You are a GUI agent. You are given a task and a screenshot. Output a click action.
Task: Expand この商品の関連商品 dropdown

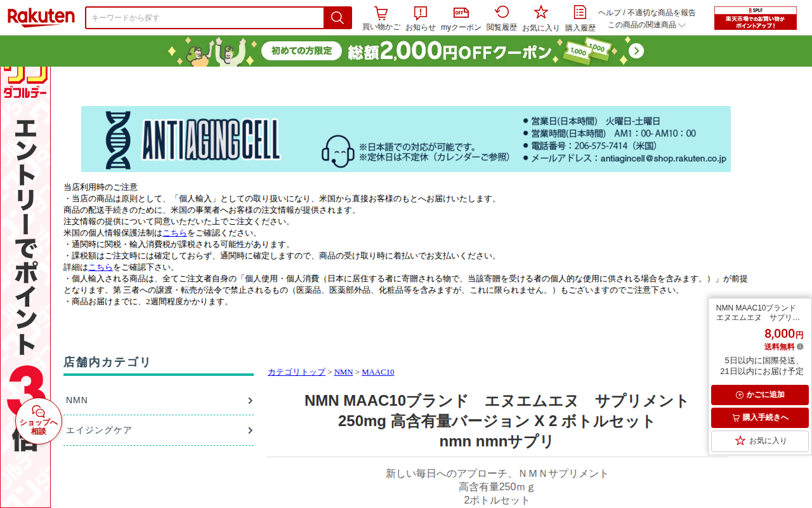[x=646, y=25]
